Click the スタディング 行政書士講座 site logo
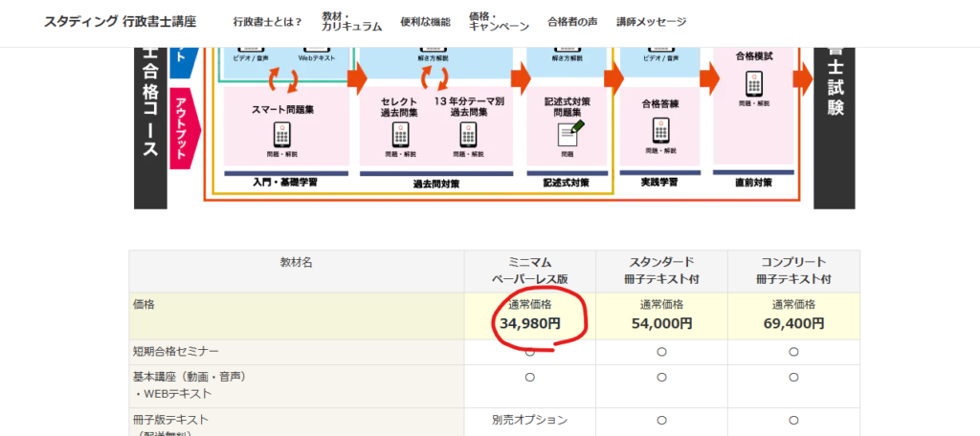 tap(120, 22)
